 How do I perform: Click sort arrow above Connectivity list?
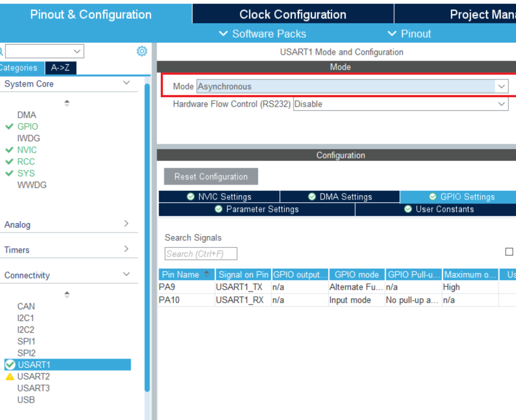click(x=67, y=295)
